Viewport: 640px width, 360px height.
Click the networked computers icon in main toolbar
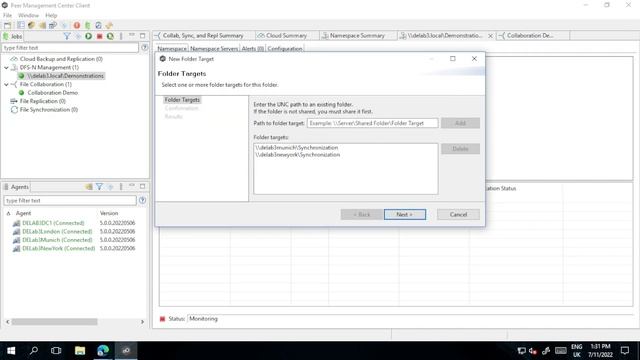[x=53, y=25]
